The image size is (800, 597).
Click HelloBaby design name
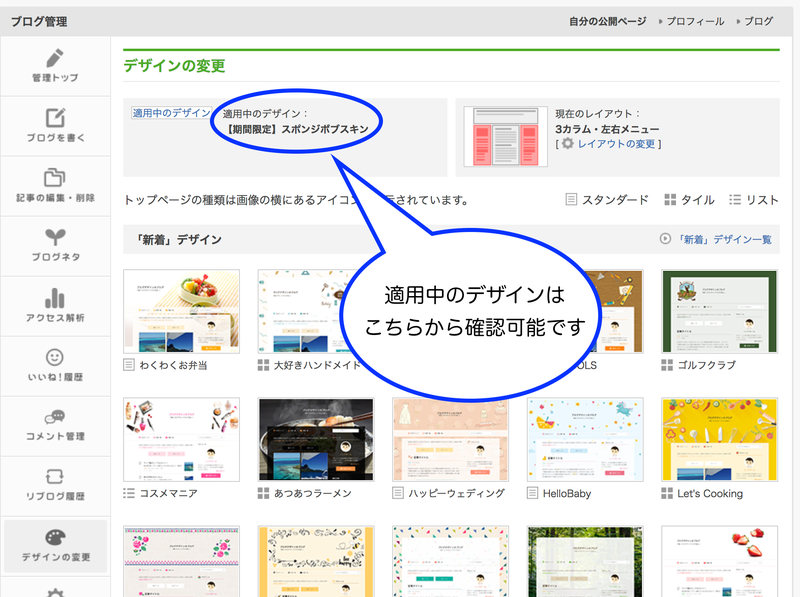(x=567, y=493)
